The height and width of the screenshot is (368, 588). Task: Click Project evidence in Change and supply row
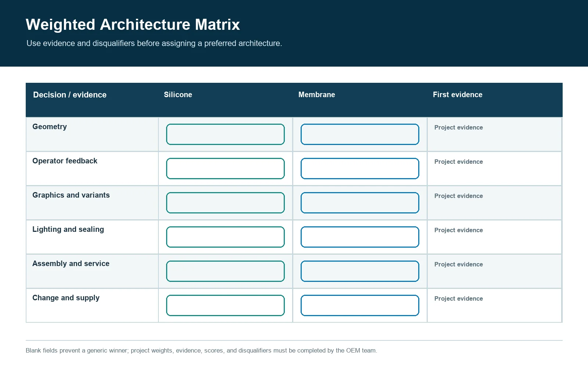(459, 298)
